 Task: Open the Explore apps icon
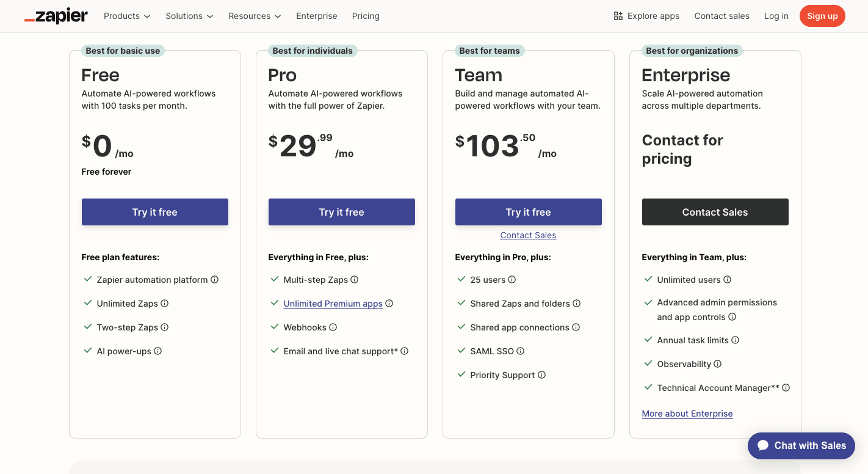pyautogui.click(x=618, y=15)
